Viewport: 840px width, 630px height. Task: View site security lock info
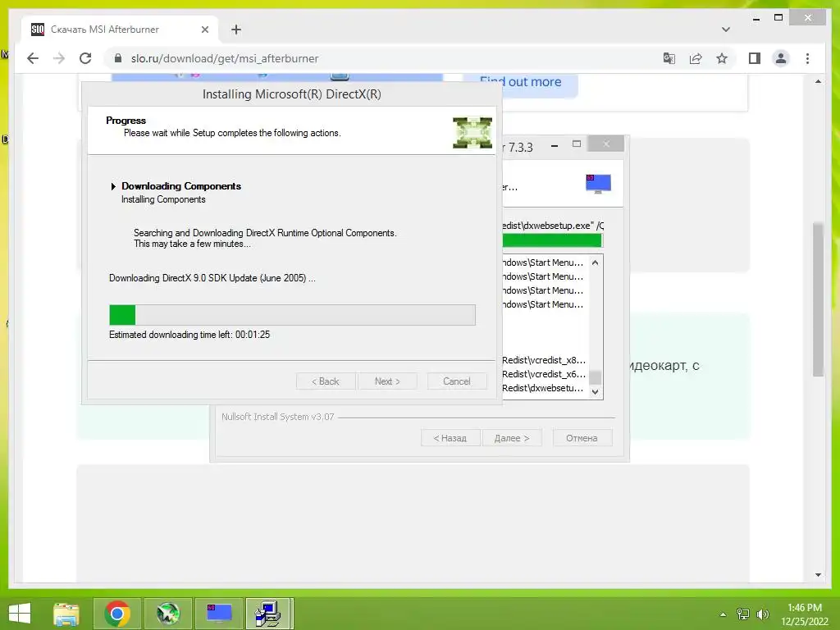click(x=118, y=58)
